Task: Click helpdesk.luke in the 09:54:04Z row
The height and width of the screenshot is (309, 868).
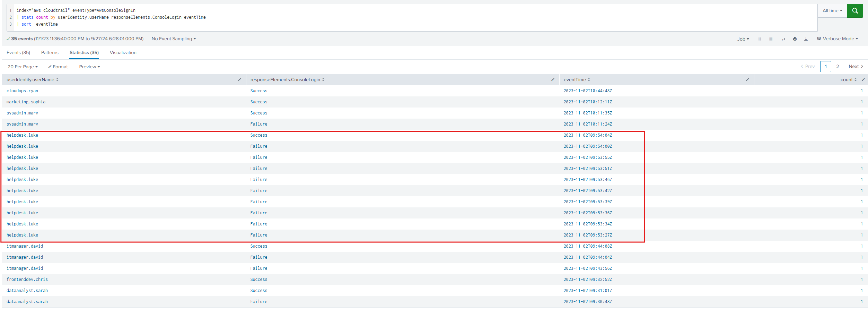Action: point(22,135)
